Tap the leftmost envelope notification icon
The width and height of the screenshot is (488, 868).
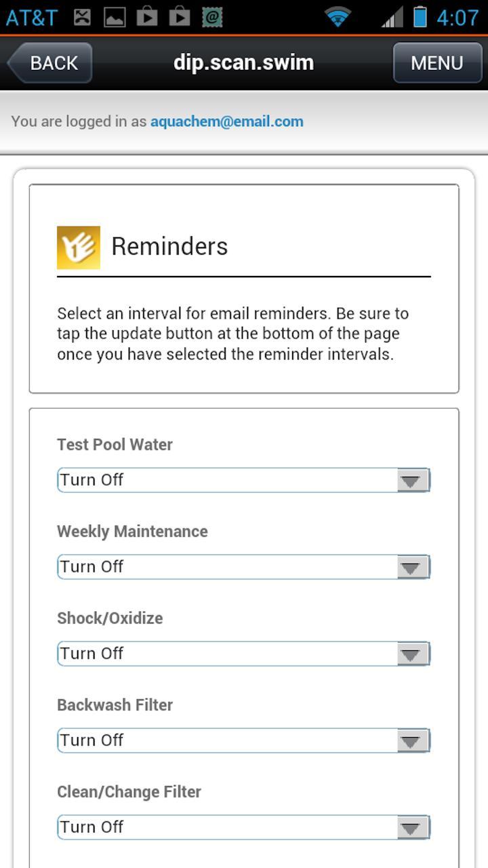82,17
